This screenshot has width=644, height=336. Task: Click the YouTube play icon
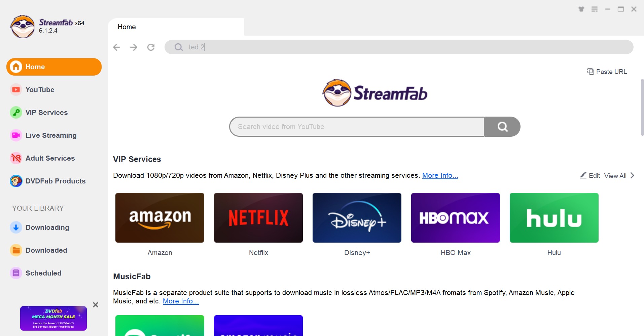click(x=16, y=90)
